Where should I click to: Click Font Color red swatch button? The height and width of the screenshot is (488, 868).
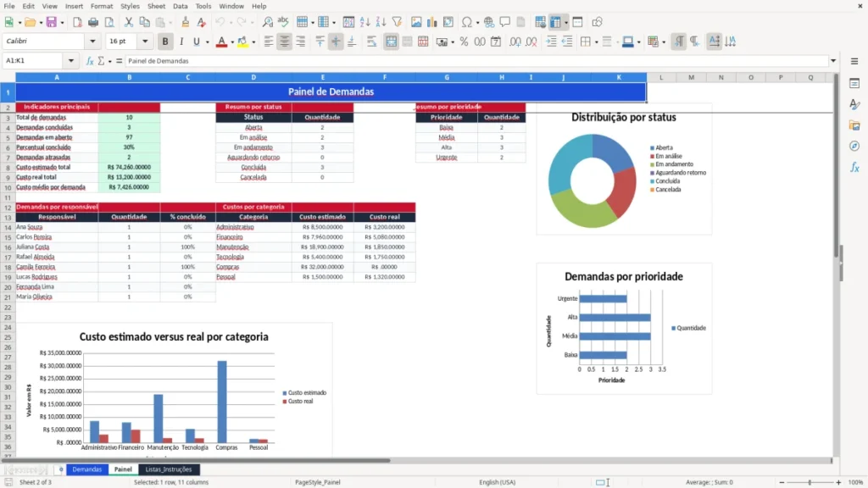[221, 42]
